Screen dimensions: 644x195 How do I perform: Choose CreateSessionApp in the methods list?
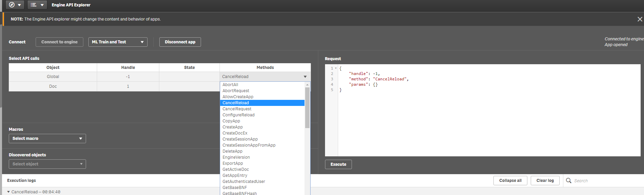(240, 139)
